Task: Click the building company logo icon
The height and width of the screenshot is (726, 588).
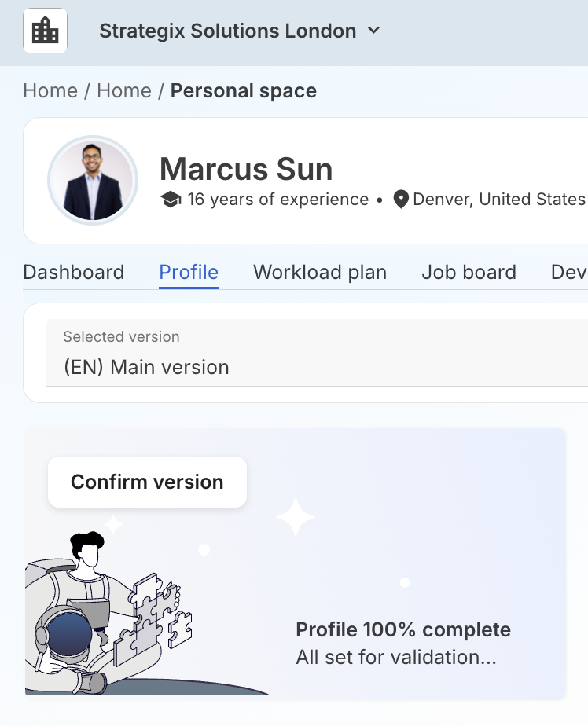Action: pyautogui.click(x=46, y=31)
